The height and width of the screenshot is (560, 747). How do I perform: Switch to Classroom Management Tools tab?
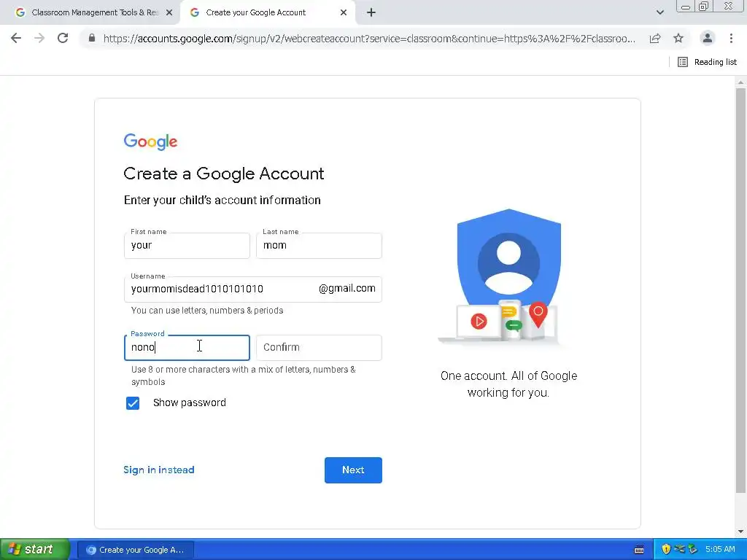click(90, 13)
